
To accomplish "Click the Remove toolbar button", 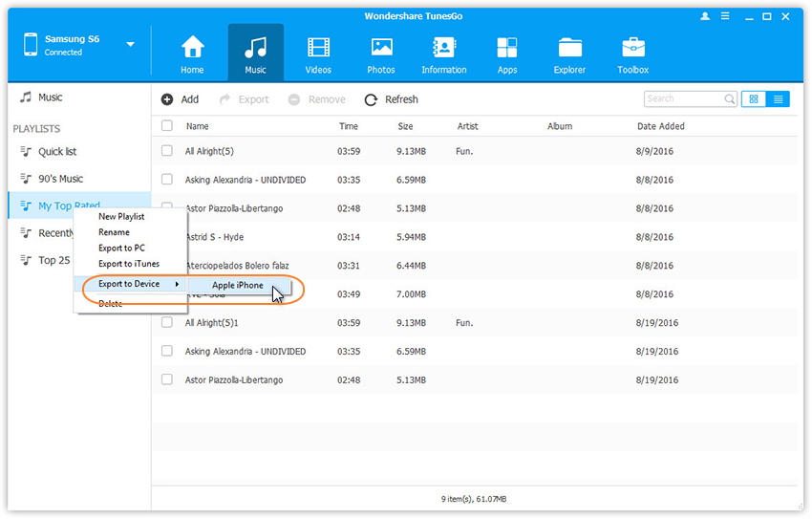I will (x=316, y=99).
